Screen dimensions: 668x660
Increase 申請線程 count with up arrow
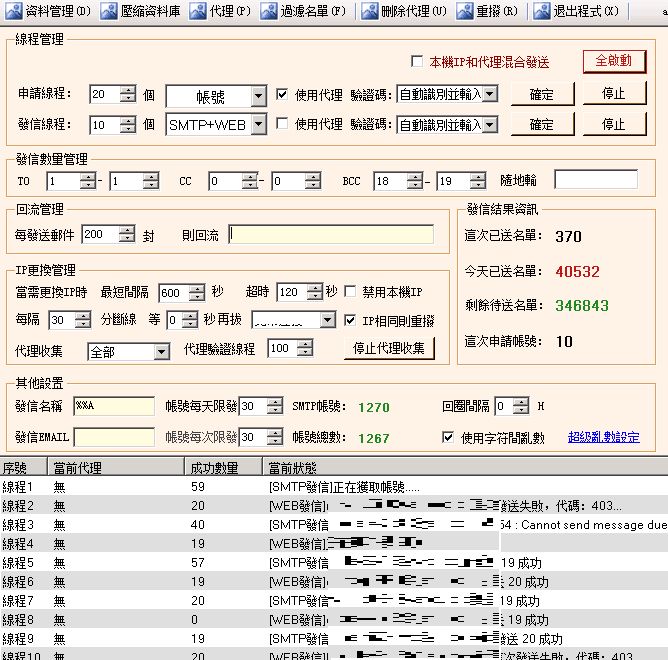pos(128,90)
